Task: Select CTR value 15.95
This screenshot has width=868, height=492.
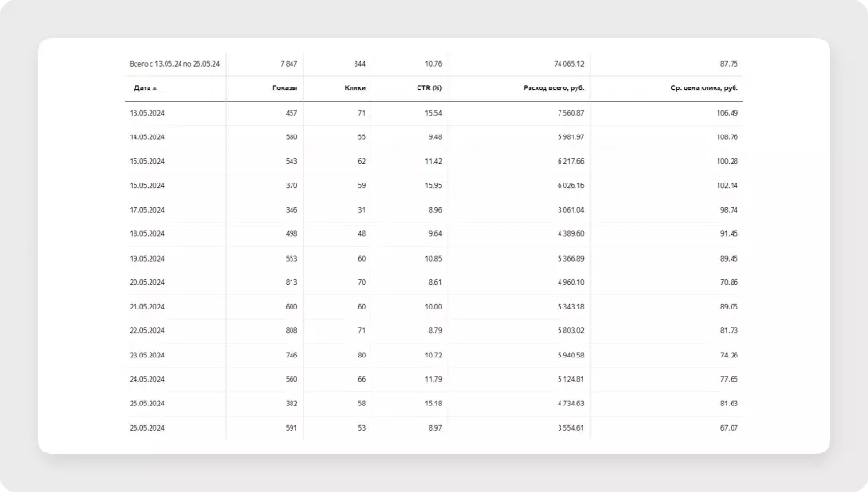Action: [x=434, y=185]
